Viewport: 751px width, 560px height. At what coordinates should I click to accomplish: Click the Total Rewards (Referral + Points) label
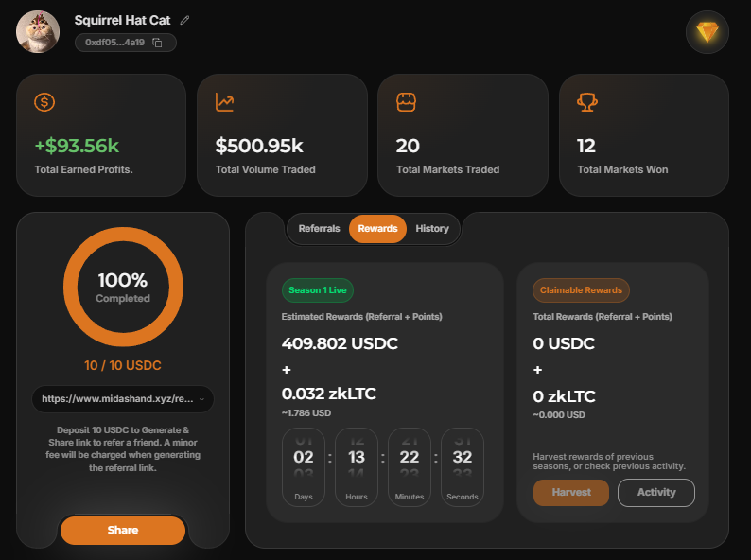[x=603, y=317]
